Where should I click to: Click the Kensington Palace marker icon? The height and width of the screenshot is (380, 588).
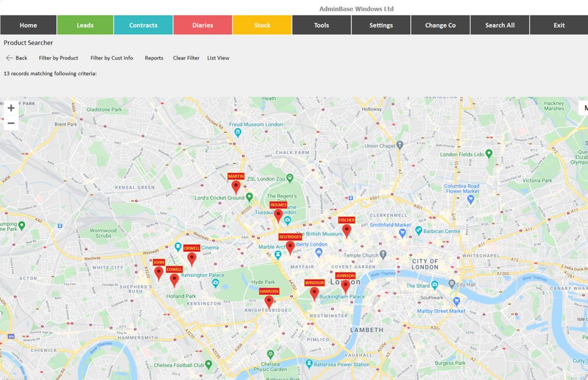point(216,283)
